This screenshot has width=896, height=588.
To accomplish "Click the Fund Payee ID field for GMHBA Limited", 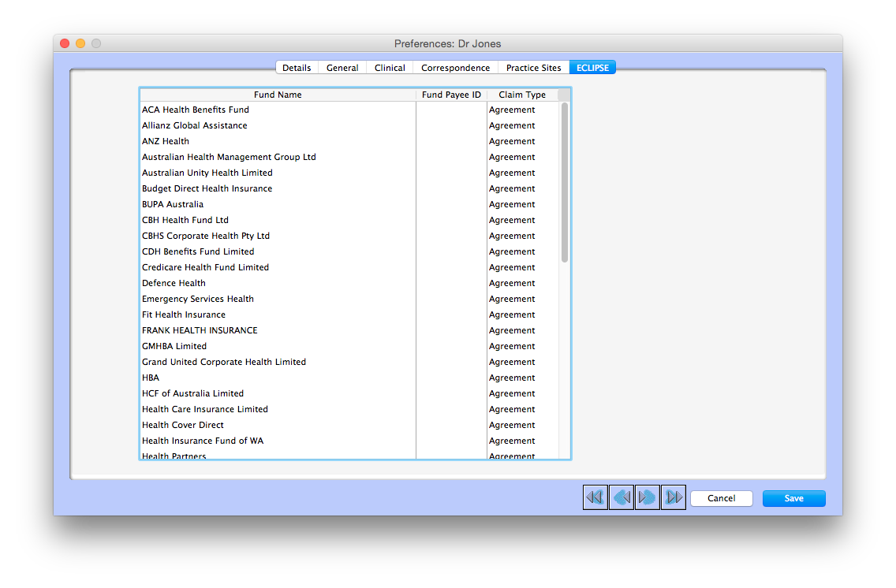I will (x=451, y=346).
